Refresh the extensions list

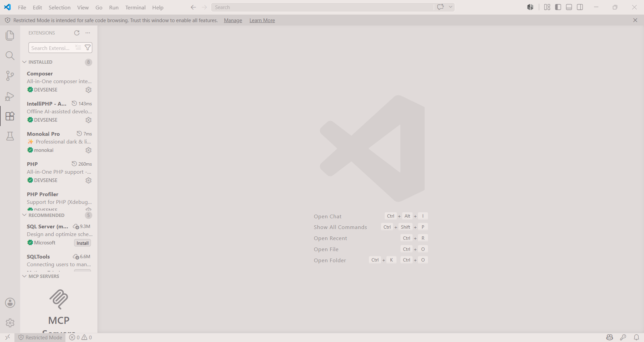77,33
